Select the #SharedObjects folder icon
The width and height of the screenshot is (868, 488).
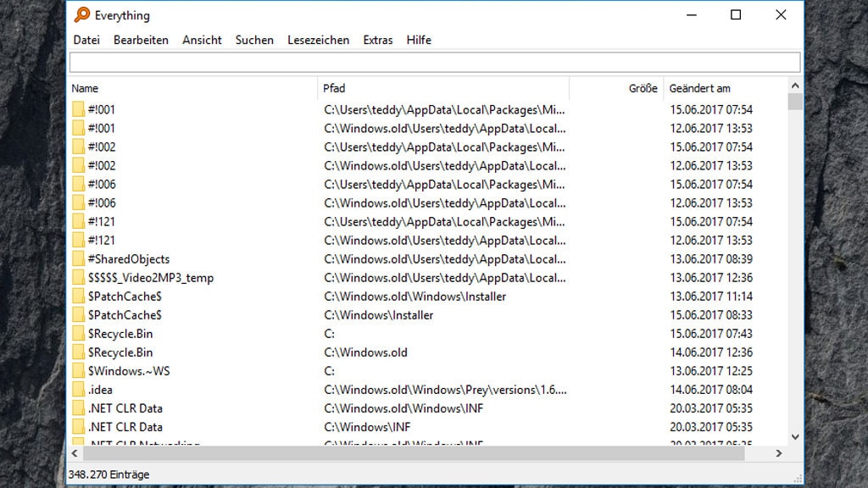coord(79,259)
